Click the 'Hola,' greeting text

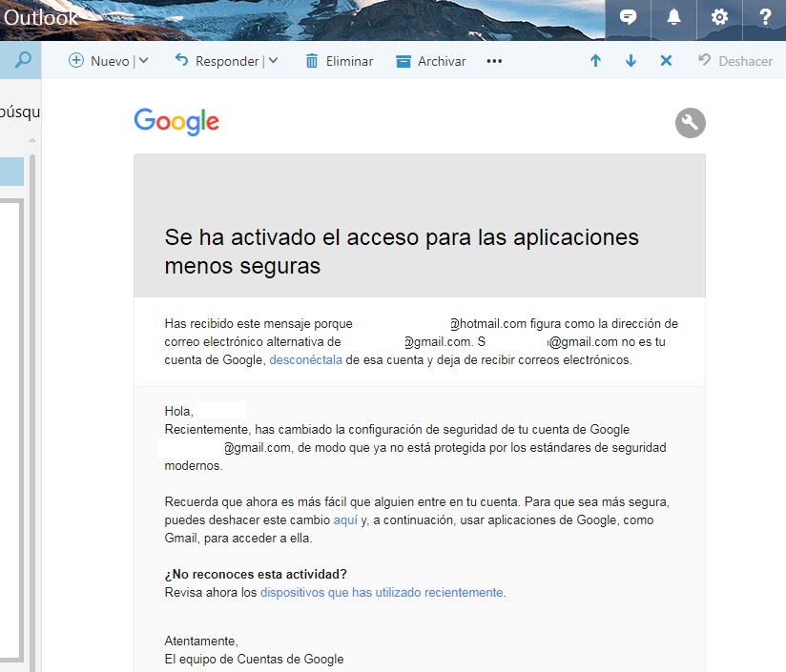(x=179, y=411)
